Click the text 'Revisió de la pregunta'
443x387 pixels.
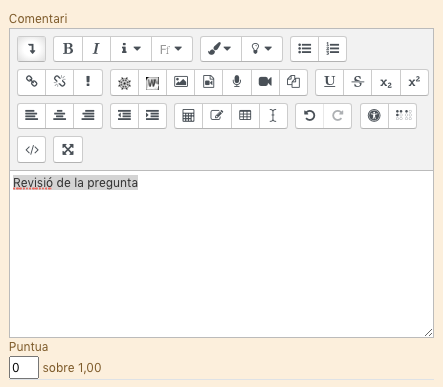75,183
